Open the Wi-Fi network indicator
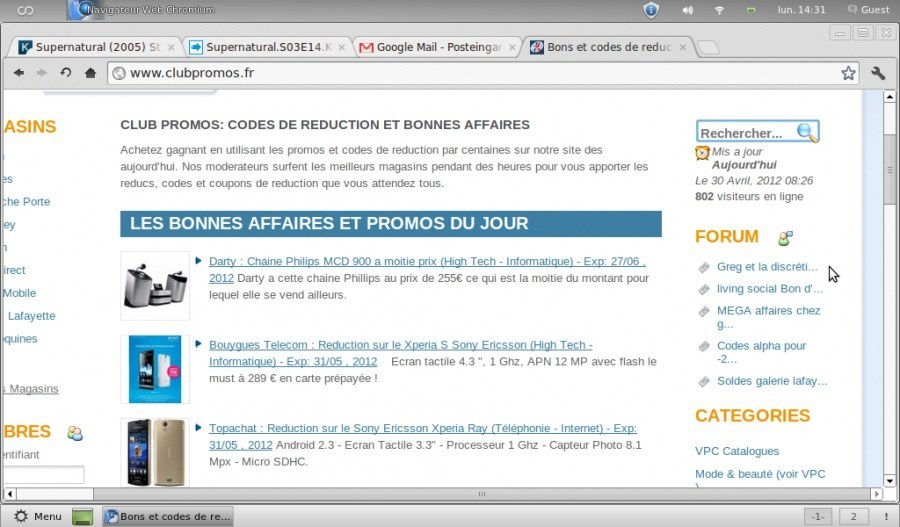 [719, 10]
